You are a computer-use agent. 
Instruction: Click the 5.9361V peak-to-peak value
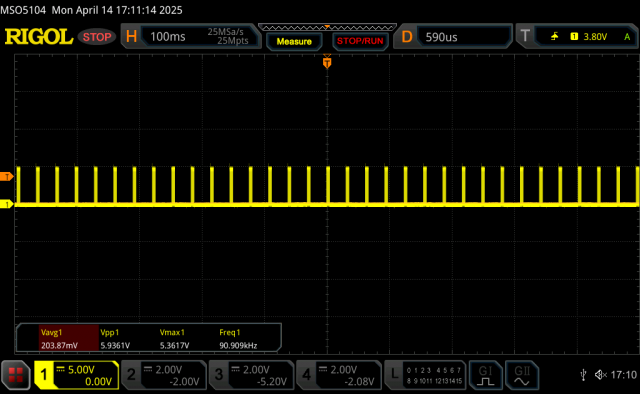[x=115, y=345]
